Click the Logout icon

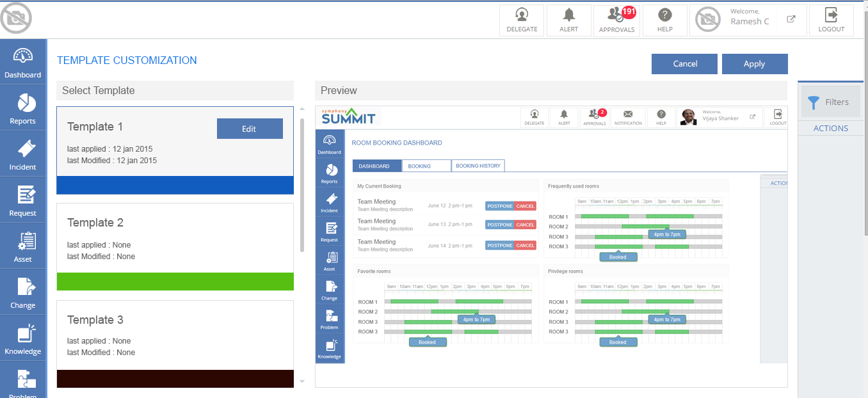831,20
